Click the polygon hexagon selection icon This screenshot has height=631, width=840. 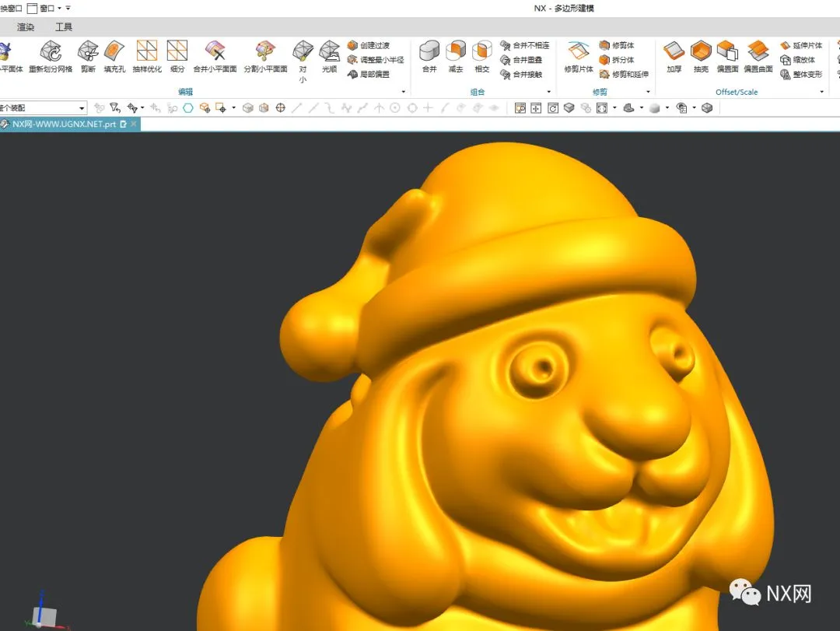click(188, 108)
